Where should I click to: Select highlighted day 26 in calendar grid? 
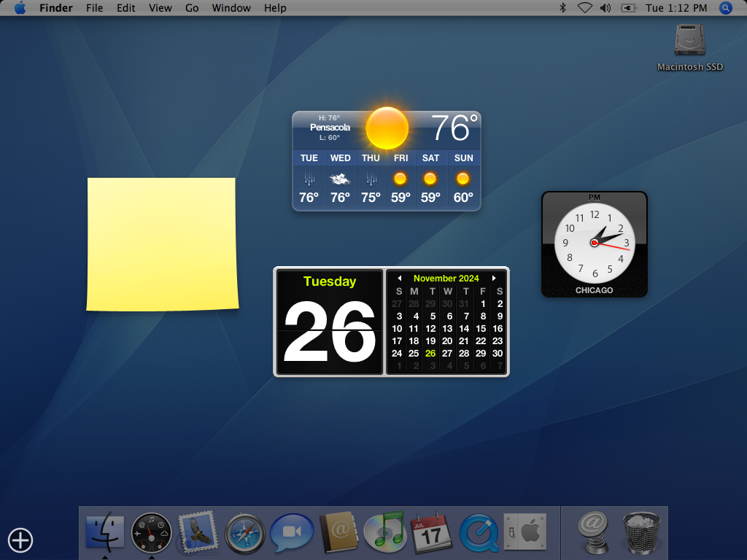tap(430, 354)
